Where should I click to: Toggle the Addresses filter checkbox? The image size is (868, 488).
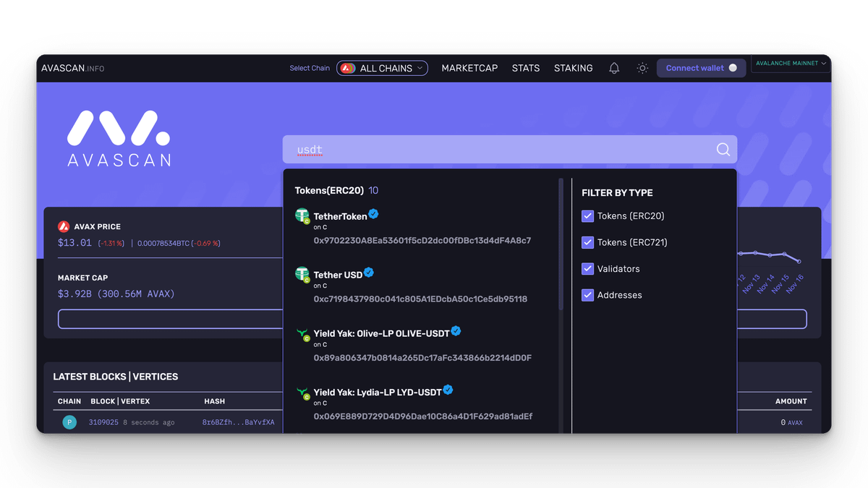(x=587, y=295)
